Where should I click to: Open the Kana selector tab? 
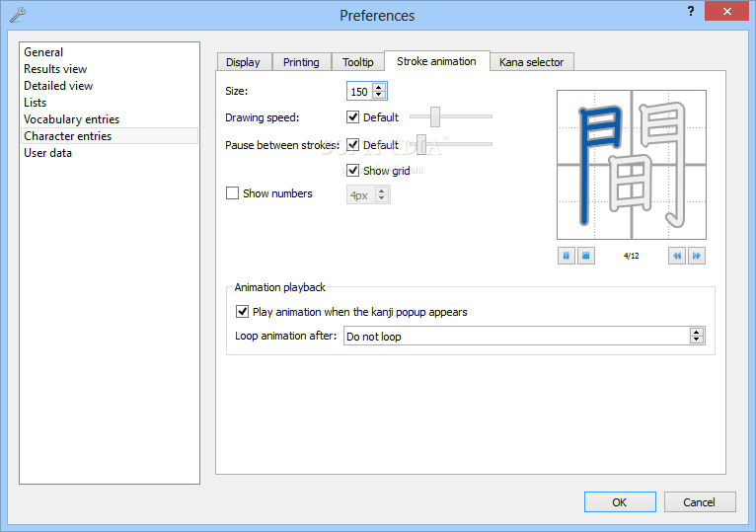point(531,62)
